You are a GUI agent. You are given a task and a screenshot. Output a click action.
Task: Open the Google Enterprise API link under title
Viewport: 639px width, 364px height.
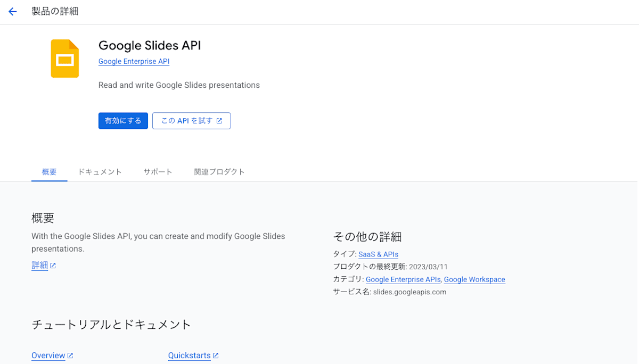pos(134,61)
